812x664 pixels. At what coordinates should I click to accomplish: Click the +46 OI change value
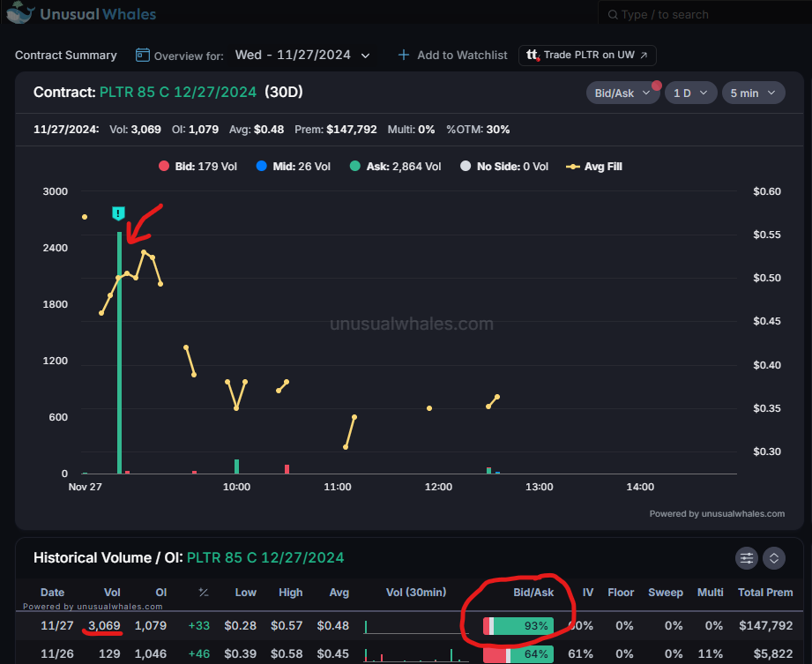(199, 653)
